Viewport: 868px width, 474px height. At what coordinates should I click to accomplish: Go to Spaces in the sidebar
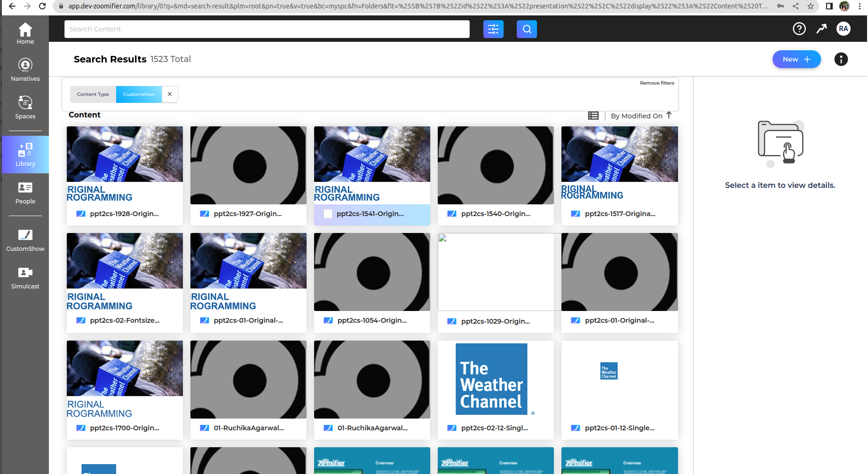click(25, 107)
